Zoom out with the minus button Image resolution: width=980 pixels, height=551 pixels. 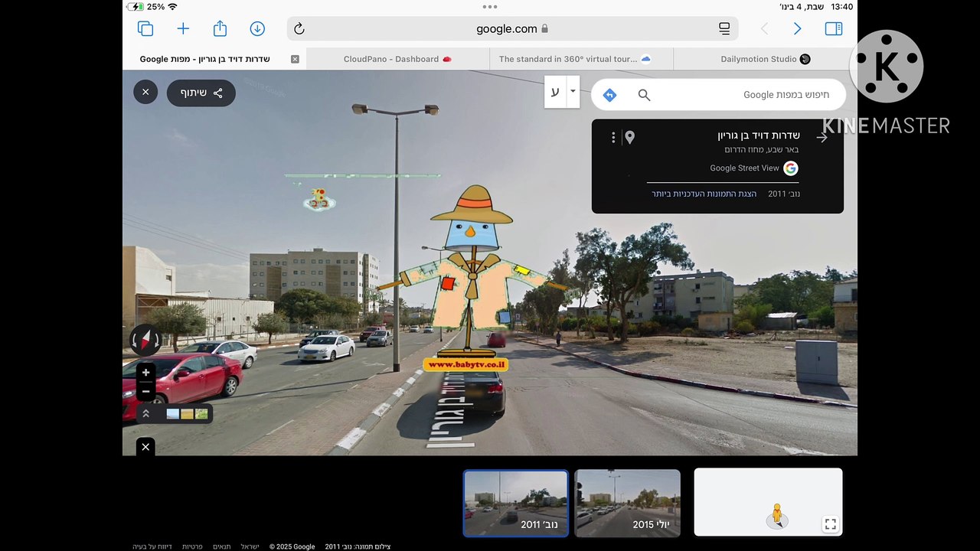(145, 392)
